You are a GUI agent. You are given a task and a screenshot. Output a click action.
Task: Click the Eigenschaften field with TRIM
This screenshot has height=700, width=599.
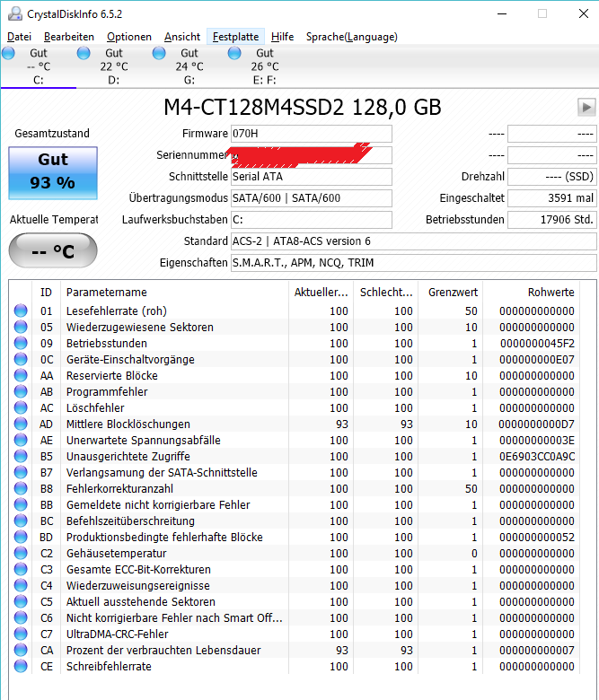[414, 262]
